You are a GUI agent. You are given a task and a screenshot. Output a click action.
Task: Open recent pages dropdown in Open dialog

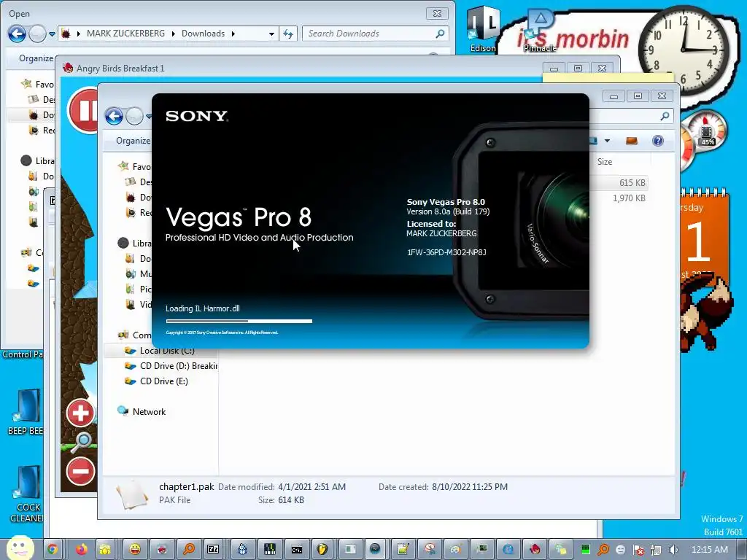point(52,34)
